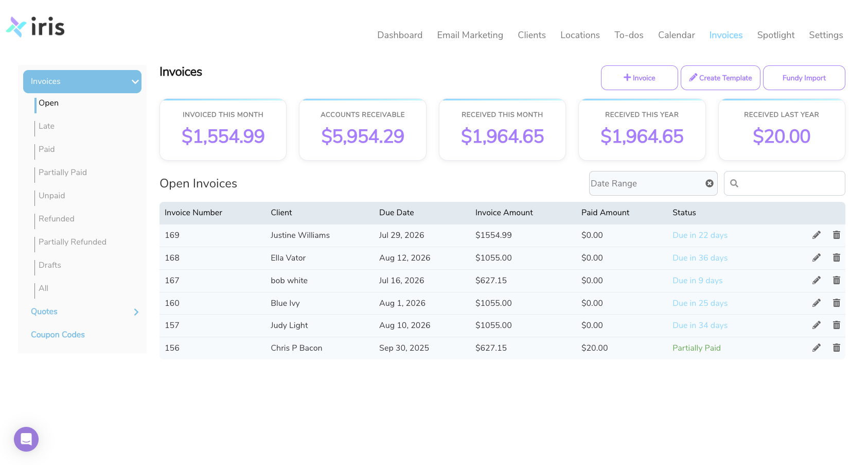Select Invoices in top navigation
The width and height of the screenshot is (868, 465).
[x=726, y=35]
